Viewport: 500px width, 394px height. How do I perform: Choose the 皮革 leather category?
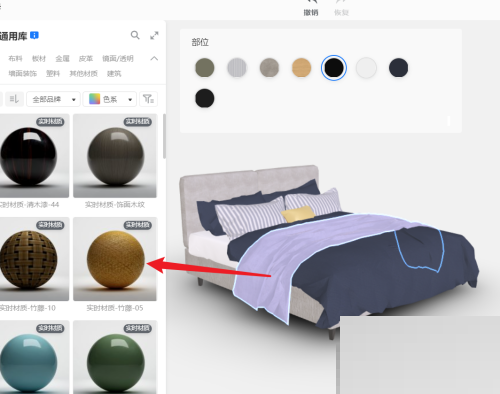click(x=86, y=59)
